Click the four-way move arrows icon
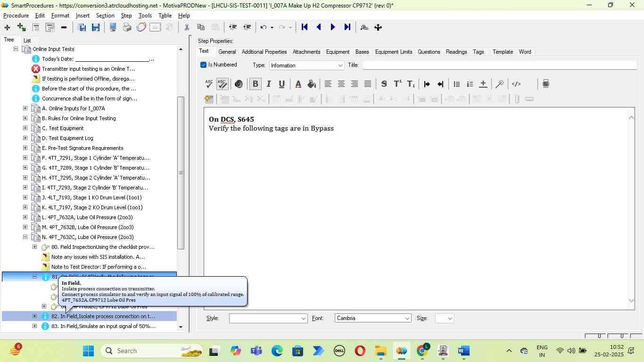This screenshot has height=362, width=644. coord(378,27)
